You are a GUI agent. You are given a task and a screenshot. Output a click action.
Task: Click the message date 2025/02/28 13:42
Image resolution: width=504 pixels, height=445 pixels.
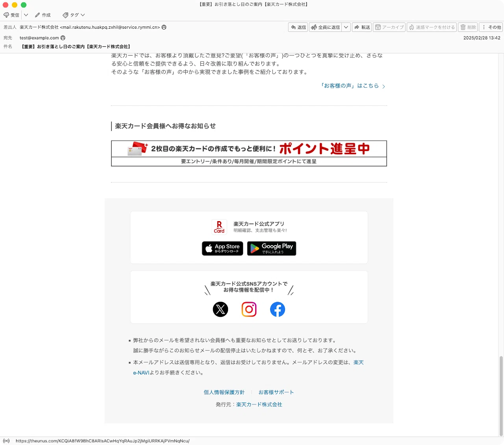[x=482, y=38]
